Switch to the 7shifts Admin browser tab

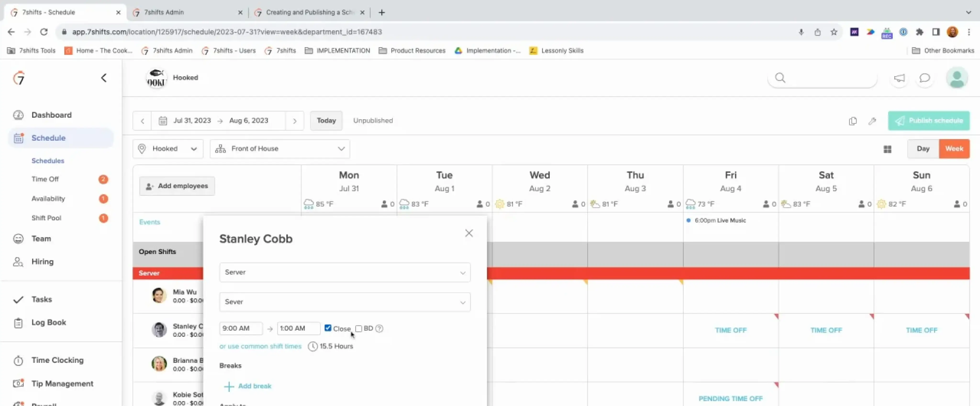164,12
